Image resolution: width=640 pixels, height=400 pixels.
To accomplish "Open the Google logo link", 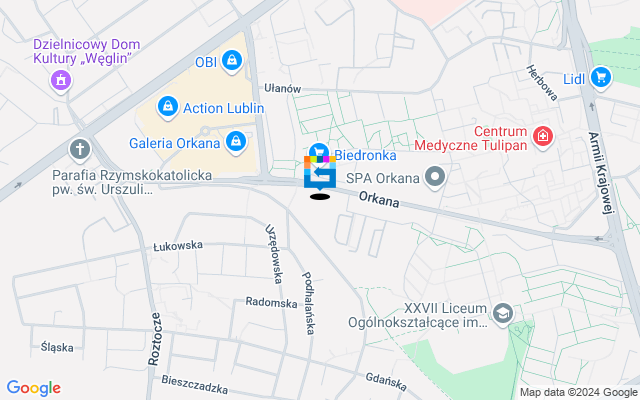I will pyautogui.click(x=34, y=388).
